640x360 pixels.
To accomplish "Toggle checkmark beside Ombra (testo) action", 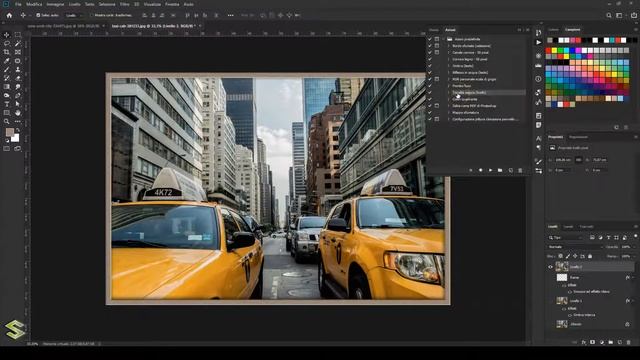I will (x=430, y=66).
